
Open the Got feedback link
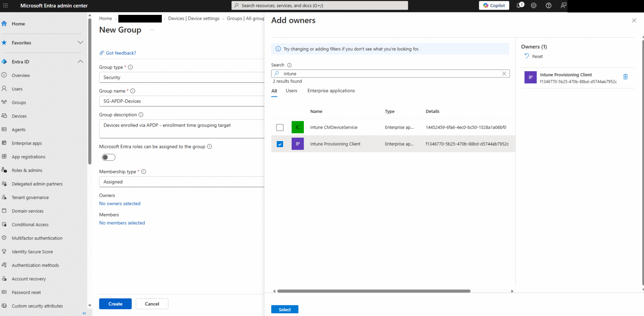point(121,53)
